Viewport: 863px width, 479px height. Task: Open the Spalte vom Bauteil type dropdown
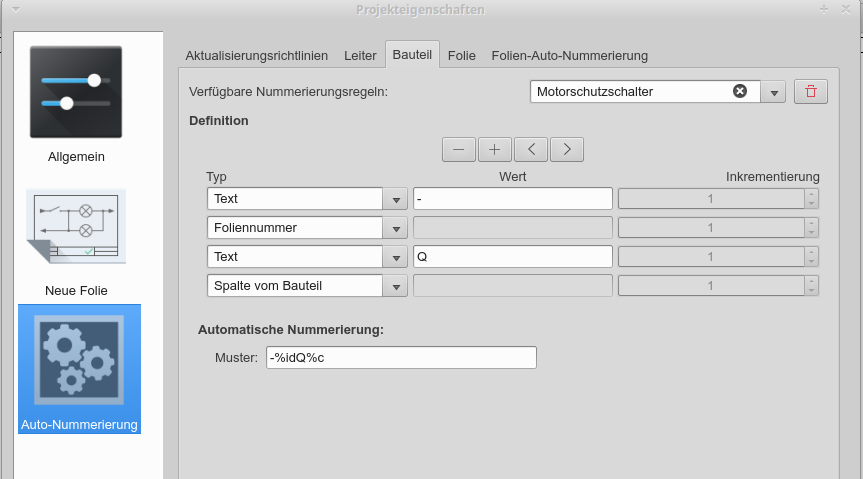396,286
